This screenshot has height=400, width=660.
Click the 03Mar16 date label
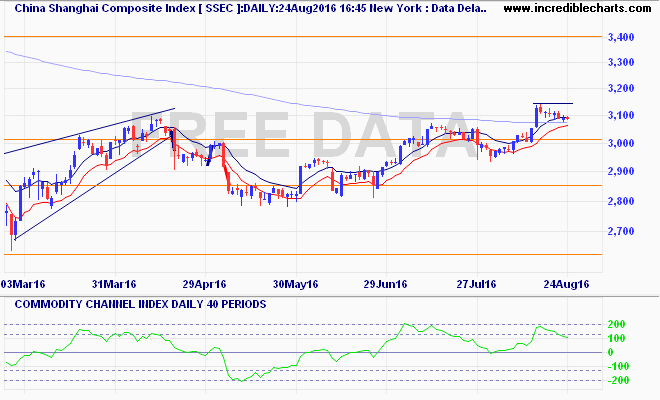[x=23, y=284]
